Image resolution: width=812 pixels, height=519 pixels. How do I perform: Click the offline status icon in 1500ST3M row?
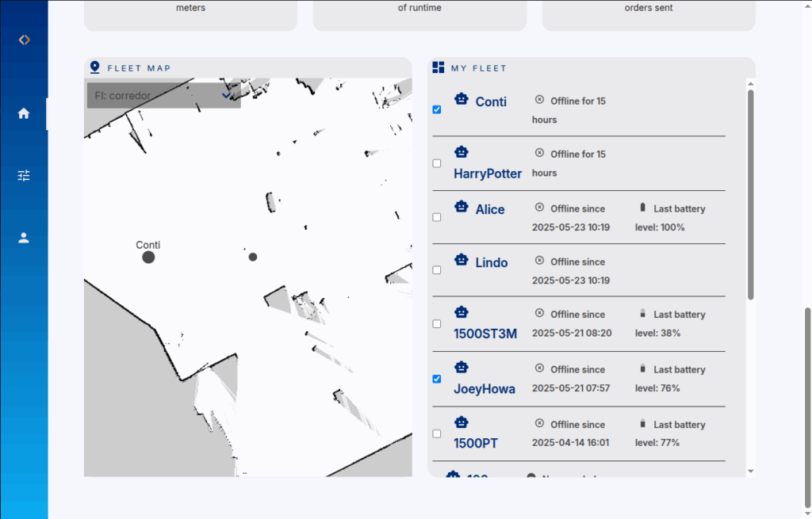coord(539,313)
